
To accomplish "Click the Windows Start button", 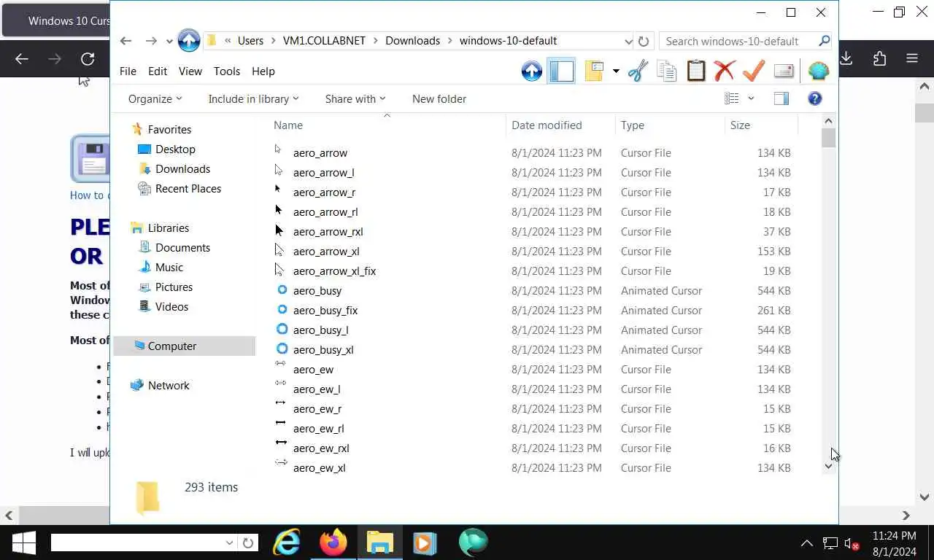I will [x=23, y=542].
